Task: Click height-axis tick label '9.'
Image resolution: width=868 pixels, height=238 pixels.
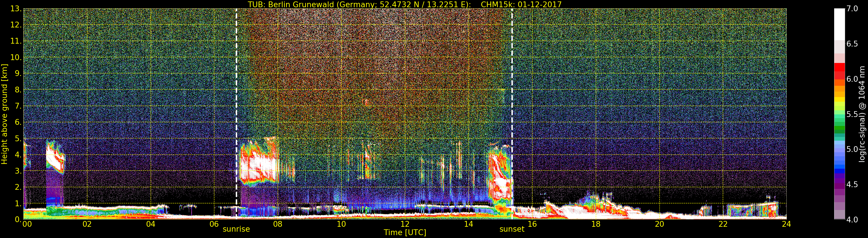Action: pos(18,73)
